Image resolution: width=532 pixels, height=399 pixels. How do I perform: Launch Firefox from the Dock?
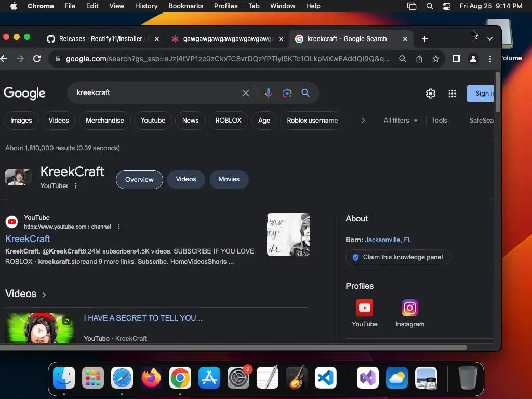pos(151,378)
